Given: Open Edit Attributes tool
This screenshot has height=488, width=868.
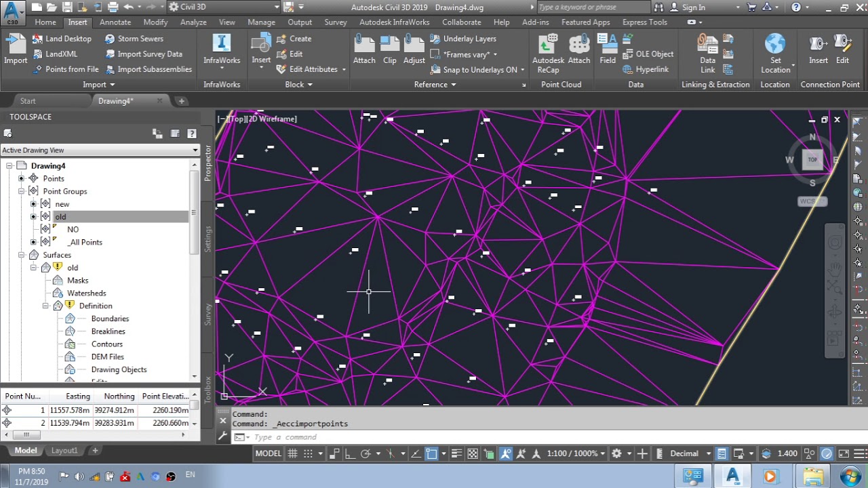Looking at the screenshot, I should [311, 69].
